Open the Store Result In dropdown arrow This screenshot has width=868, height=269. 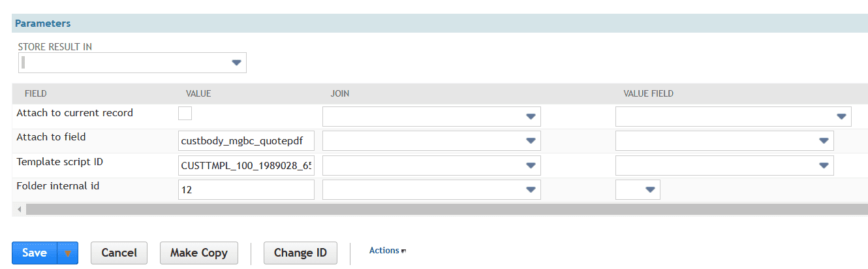coord(236,63)
